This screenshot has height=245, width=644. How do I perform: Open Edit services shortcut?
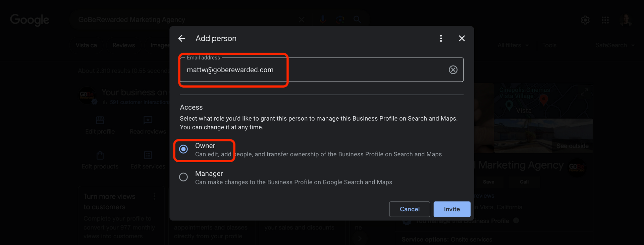point(148,160)
